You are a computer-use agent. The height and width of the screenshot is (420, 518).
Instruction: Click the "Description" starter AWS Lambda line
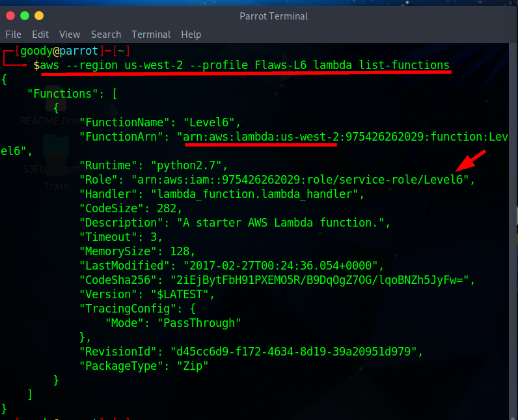tap(235, 223)
